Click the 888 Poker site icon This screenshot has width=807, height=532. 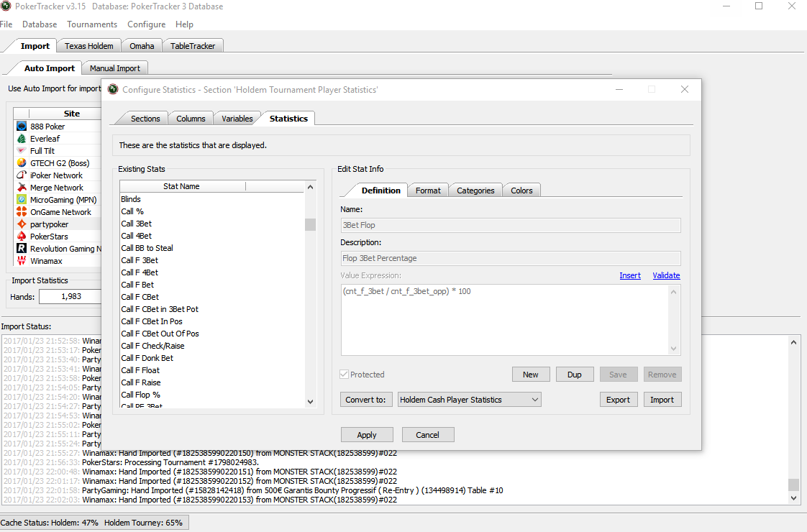pos(22,126)
